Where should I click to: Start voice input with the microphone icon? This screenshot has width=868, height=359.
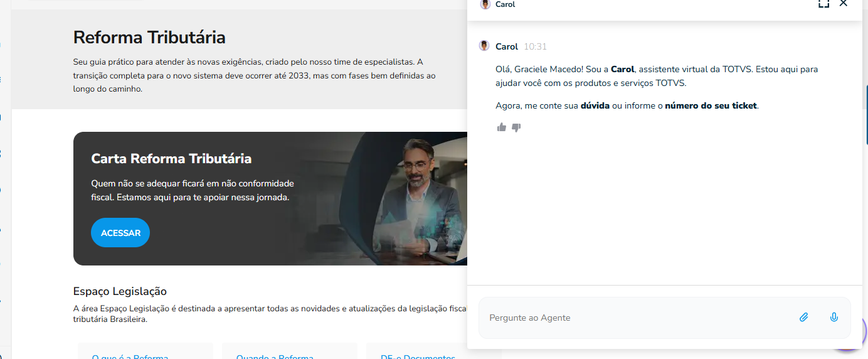(x=834, y=318)
